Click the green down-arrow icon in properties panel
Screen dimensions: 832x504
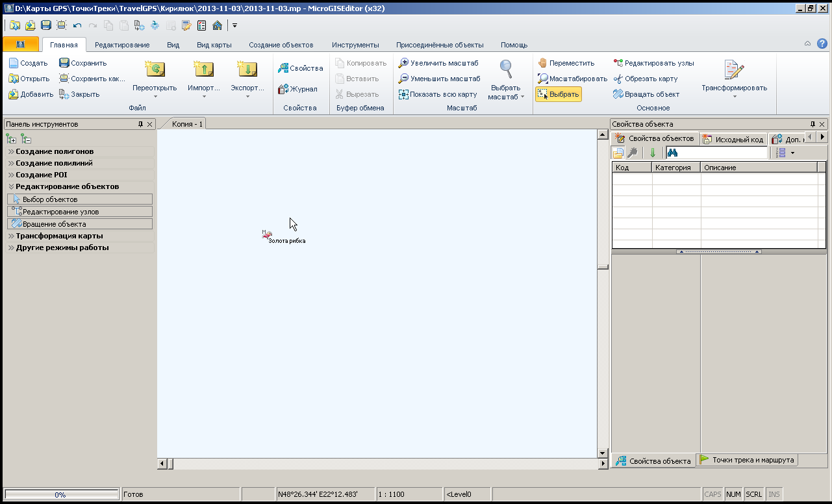[x=653, y=153]
